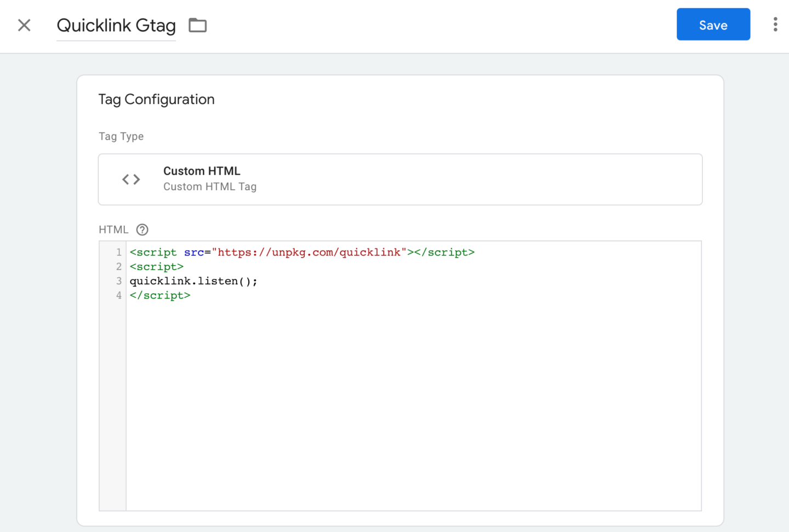This screenshot has height=532, width=789.
Task: Click line number 1 in the gutter
Action: tap(119, 253)
